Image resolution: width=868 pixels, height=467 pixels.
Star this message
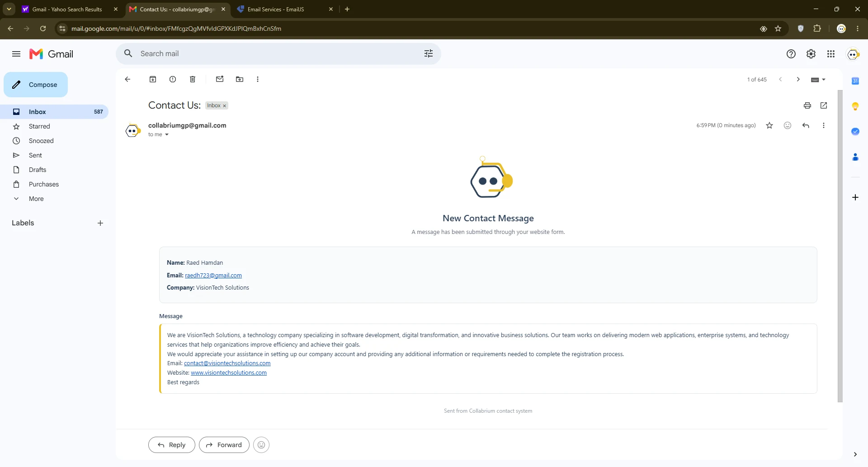(769, 125)
